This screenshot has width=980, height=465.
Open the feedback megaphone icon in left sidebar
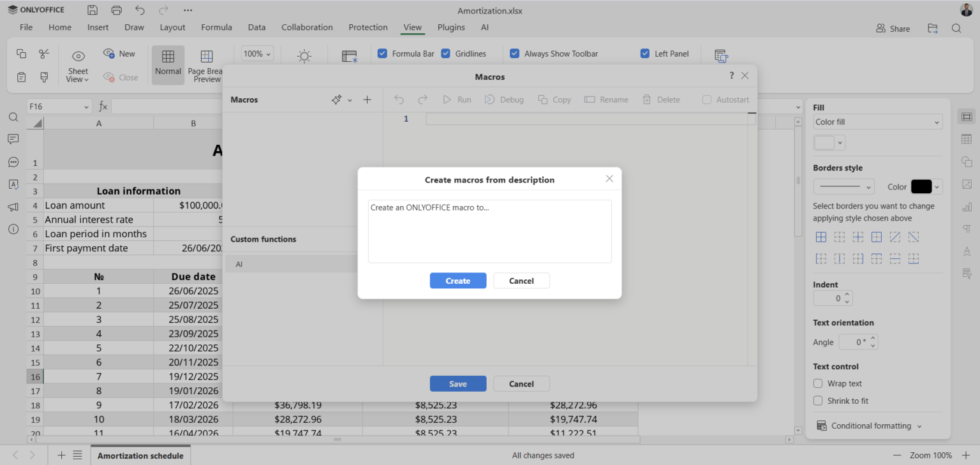coord(13,207)
